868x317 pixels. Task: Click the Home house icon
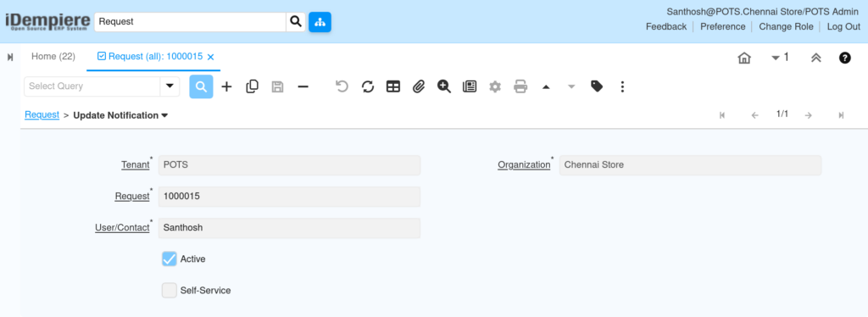pos(744,58)
